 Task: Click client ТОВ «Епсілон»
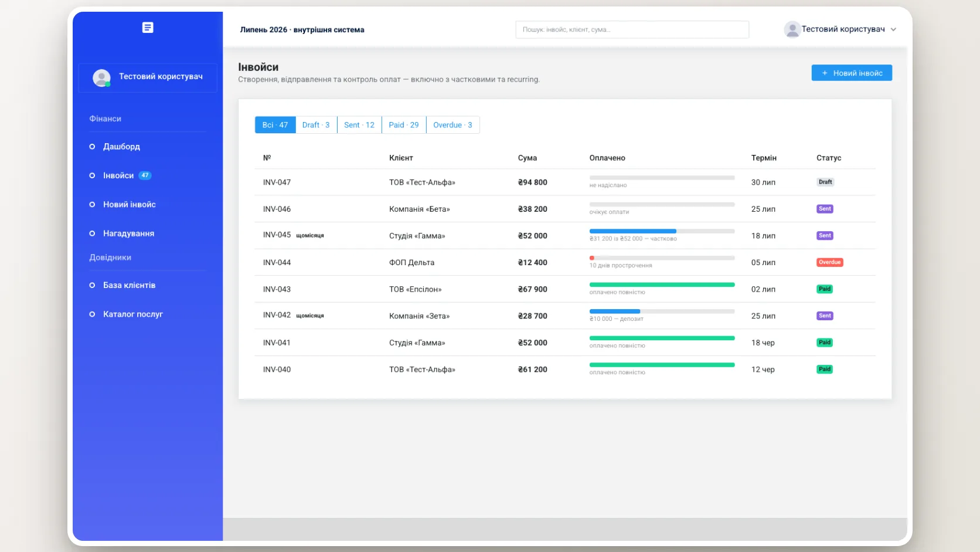coord(416,289)
